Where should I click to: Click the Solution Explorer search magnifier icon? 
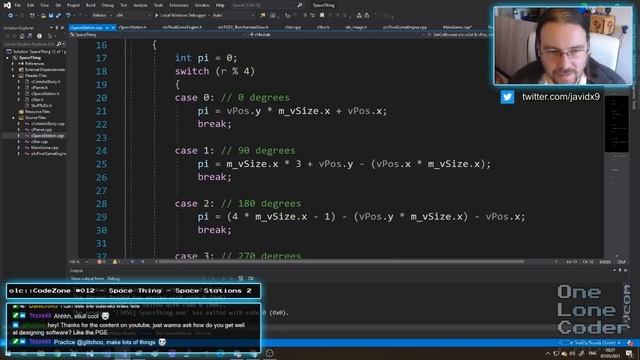(59, 44)
